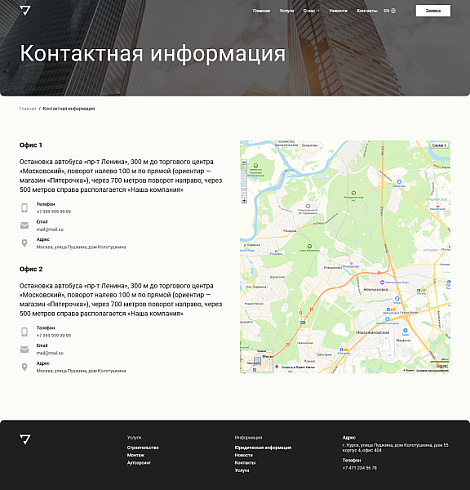
Task: Click the green park marker in the map's top-left forest
Action: coord(256,165)
